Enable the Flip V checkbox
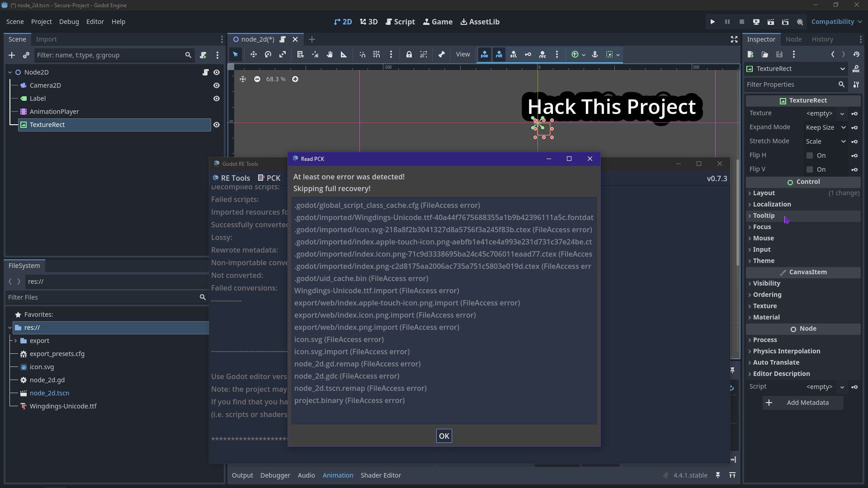 (x=810, y=169)
